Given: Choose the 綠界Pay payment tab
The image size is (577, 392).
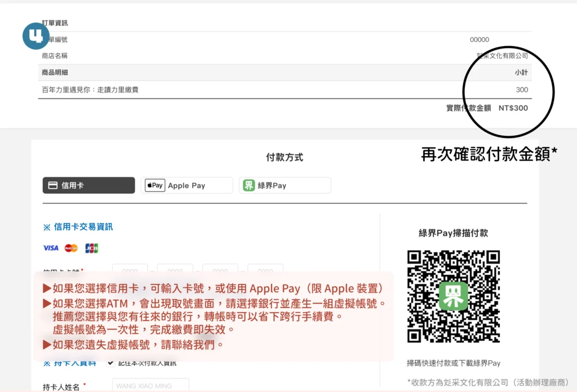Looking at the screenshot, I should [x=285, y=185].
